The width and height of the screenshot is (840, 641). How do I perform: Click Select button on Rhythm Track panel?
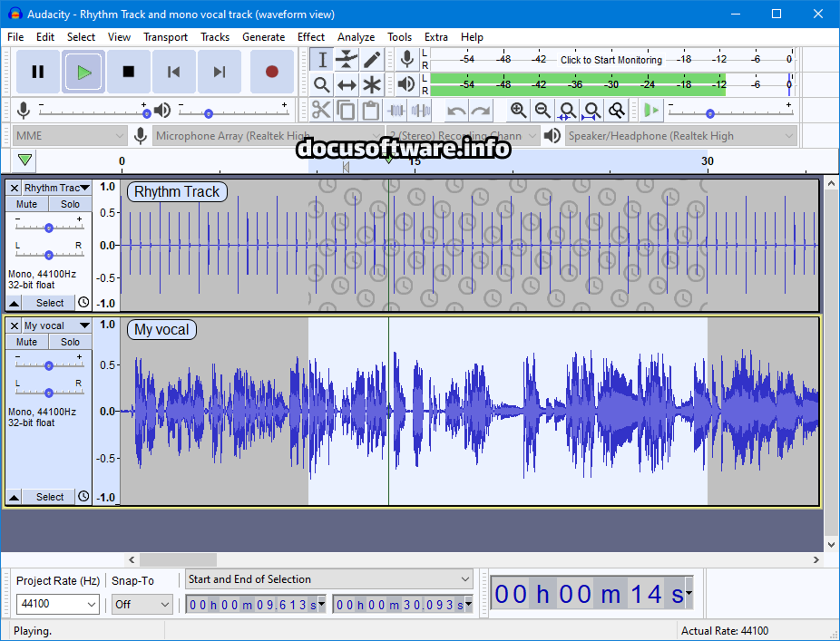coord(49,303)
